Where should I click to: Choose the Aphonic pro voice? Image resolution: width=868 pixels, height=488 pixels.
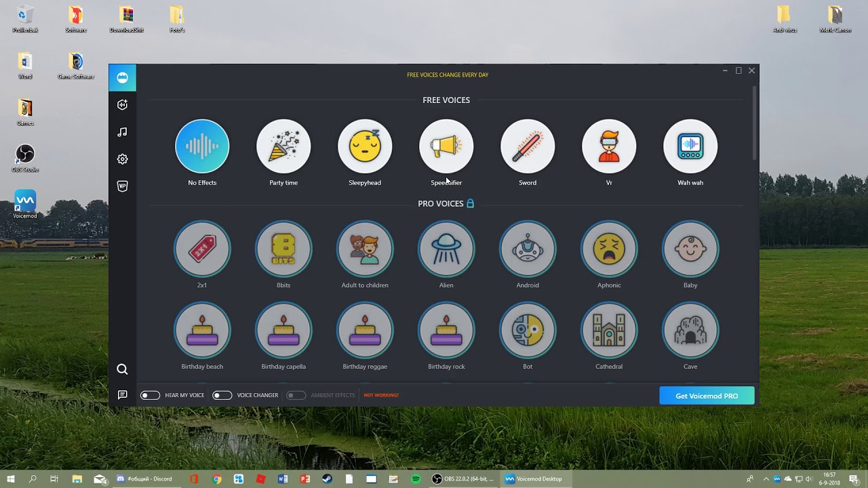coord(609,249)
